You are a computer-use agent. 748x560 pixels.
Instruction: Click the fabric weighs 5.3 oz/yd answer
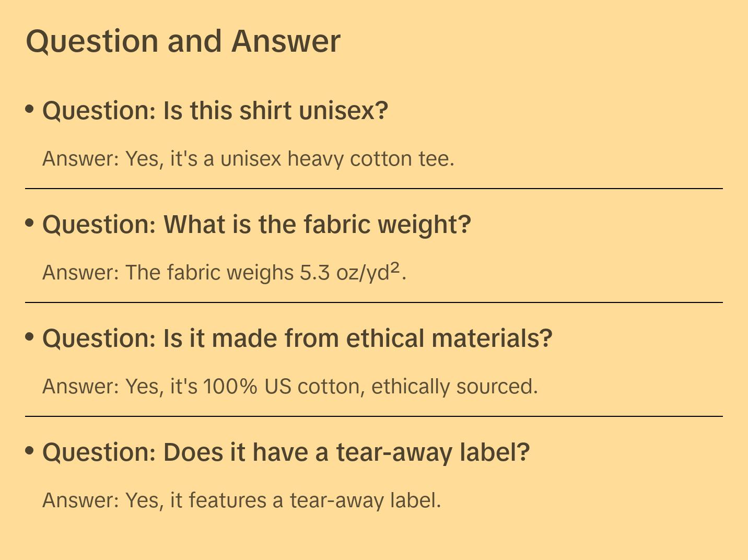click(224, 273)
